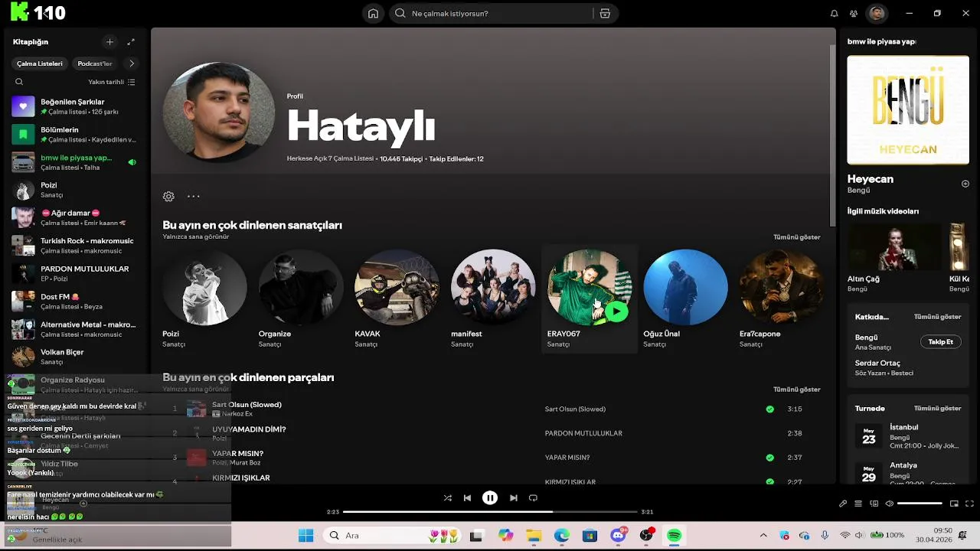The height and width of the screenshot is (551, 980).
Task: Show all top tracks via 'Tümünü göster'
Action: pos(796,390)
